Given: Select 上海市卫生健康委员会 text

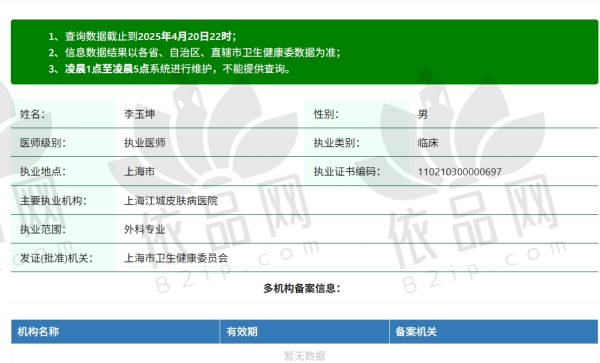Looking at the screenshot, I should pyautogui.click(x=176, y=258).
